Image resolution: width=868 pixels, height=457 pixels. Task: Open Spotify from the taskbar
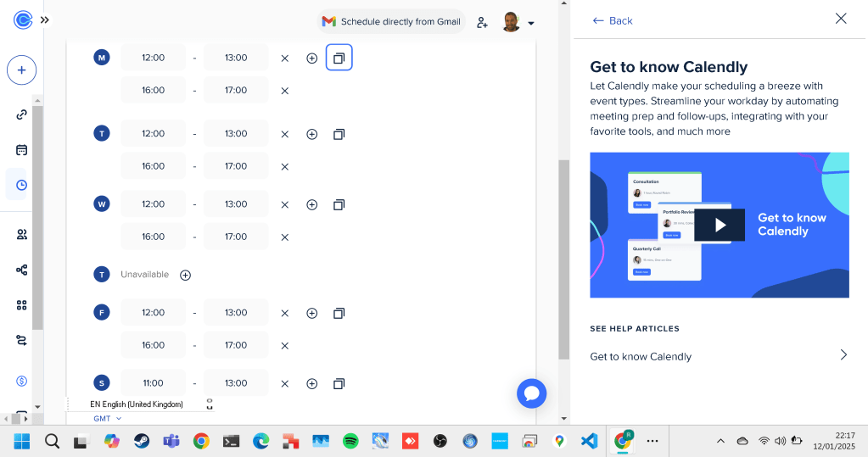pos(350,442)
